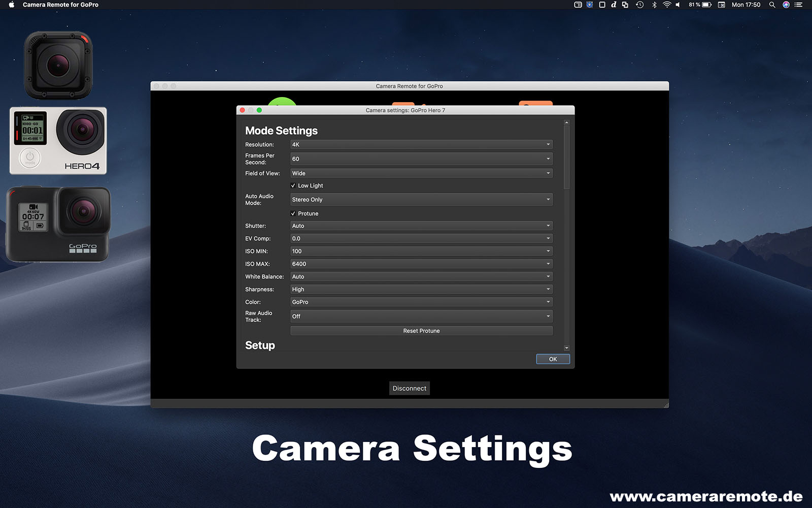The image size is (812, 508).
Task: Click the battery 81% indicator
Action: pos(700,5)
